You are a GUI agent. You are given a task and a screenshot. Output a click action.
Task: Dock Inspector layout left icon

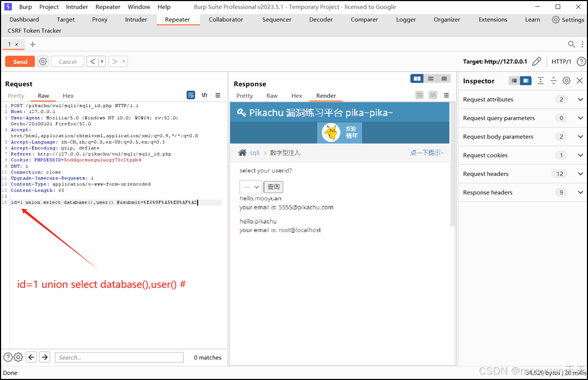(514, 81)
